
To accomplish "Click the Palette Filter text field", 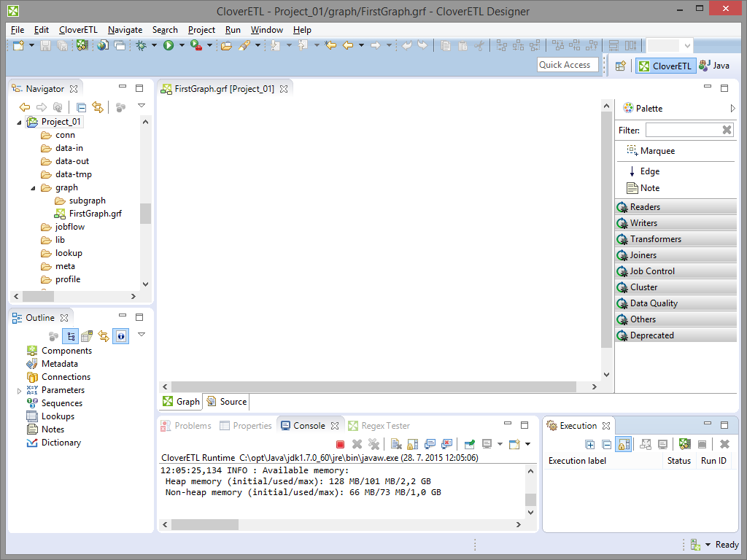I will [x=683, y=130].
